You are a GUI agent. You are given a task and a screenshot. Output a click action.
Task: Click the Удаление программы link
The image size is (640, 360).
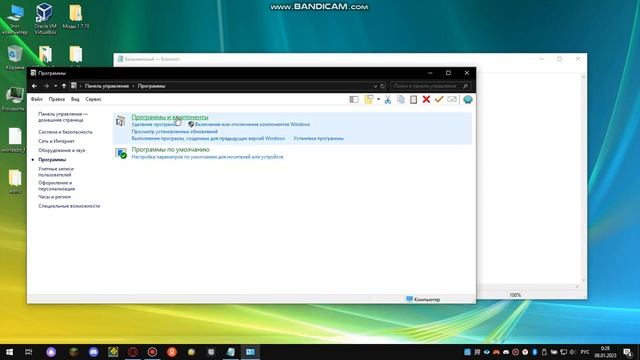[154, 124]
